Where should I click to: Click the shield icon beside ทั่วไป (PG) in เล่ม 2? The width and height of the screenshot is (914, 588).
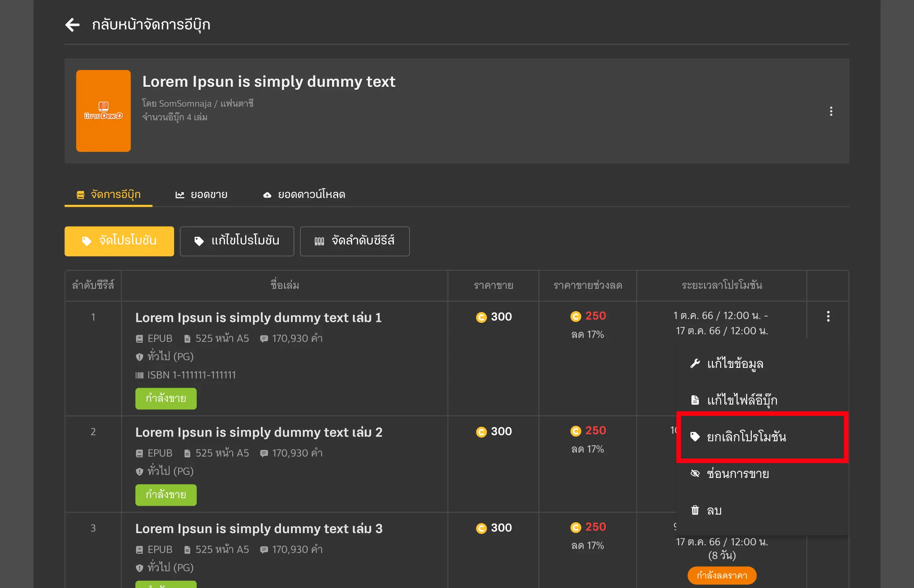pos(139,471)
